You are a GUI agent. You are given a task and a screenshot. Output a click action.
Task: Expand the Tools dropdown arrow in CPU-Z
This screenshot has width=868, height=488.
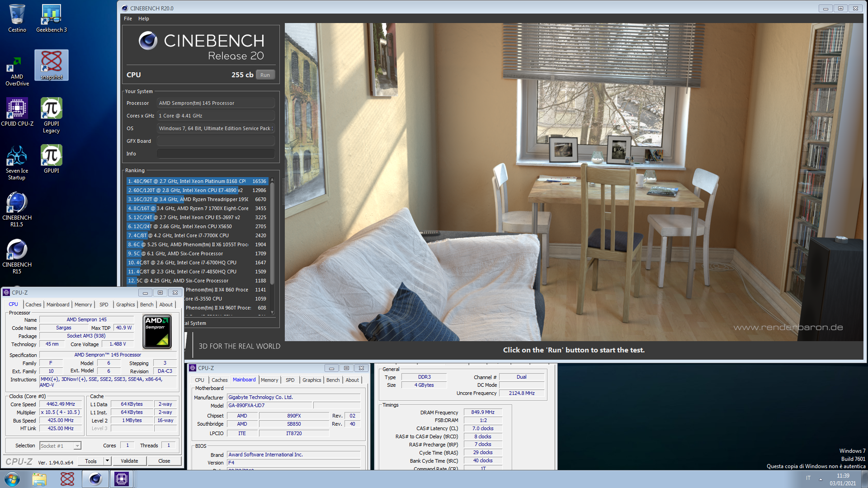[107, 461]
